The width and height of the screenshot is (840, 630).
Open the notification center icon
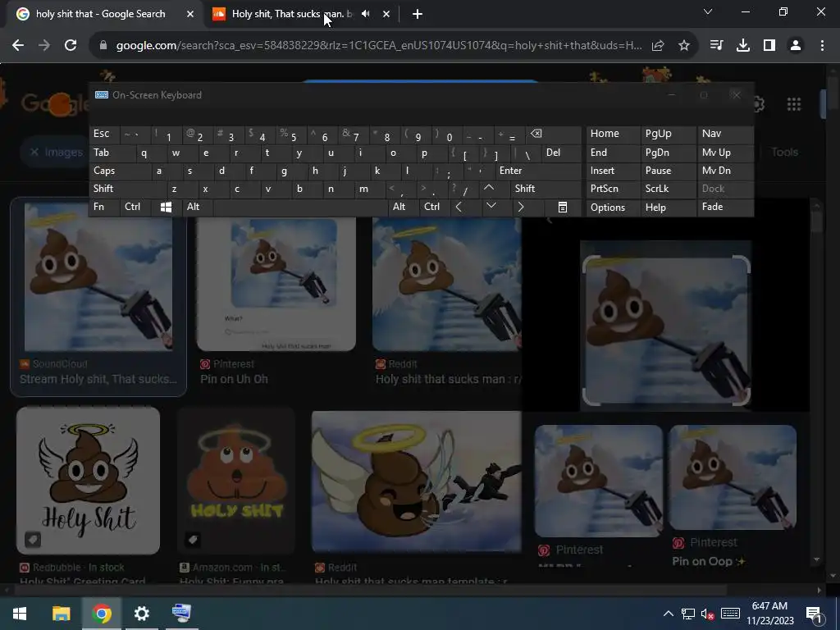click(814, 614)
